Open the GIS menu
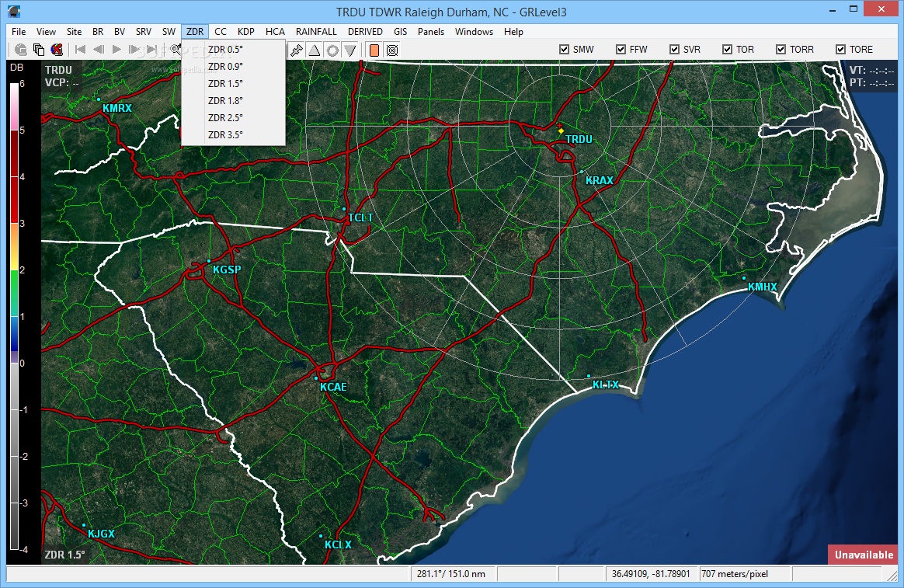Screen dimensions: 904x588 click(x=400, y=32)
